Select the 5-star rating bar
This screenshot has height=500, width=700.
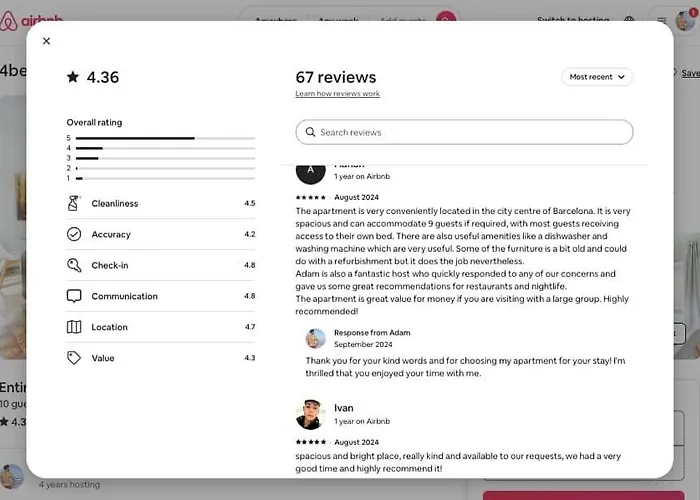click(x=165, y=138)
